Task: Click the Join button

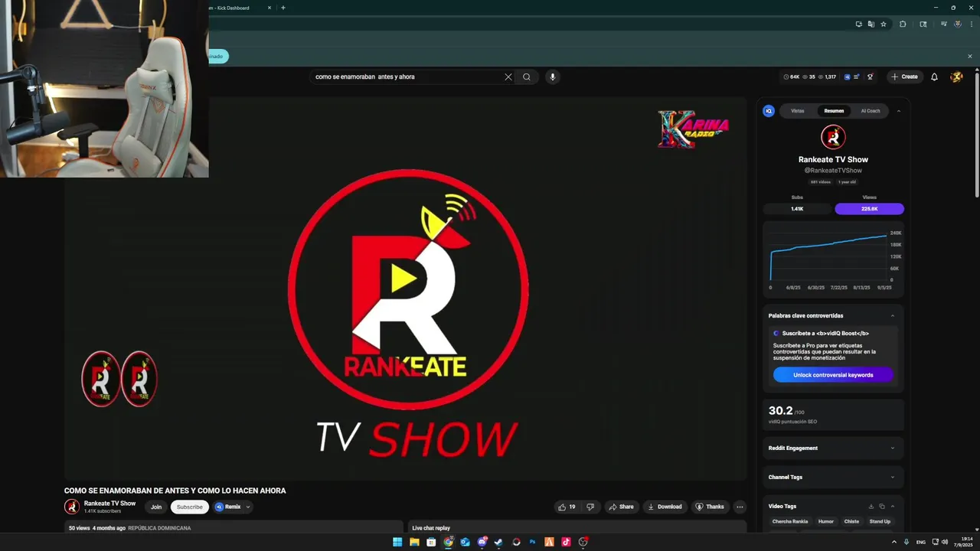Action: point(156,507)
